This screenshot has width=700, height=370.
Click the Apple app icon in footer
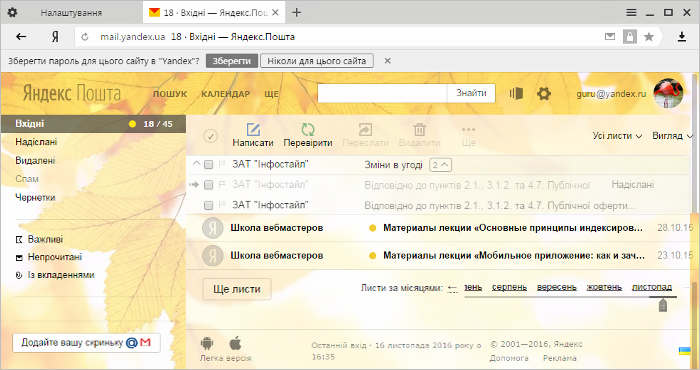pyautogui.click(x=235, y=343)
